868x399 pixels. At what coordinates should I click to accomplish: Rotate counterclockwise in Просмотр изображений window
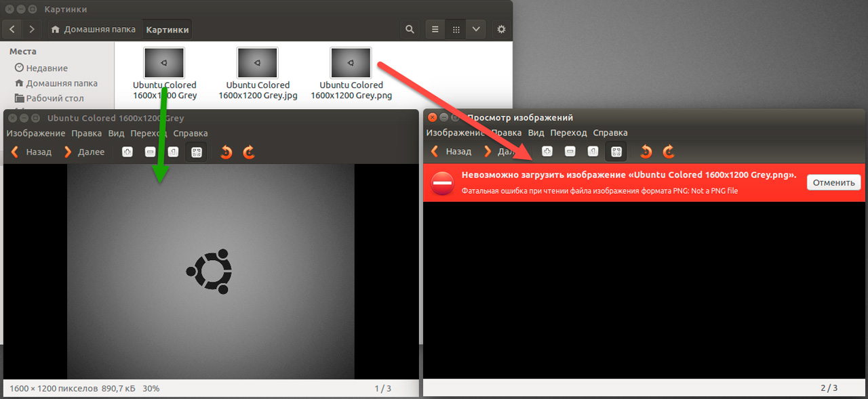(646, 152)
